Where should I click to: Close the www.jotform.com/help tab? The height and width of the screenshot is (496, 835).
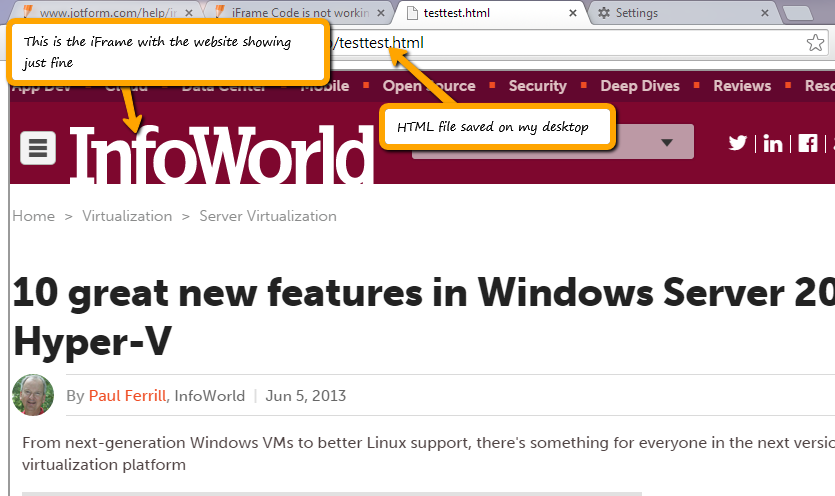pyautogui.click(x=189, y=13)
